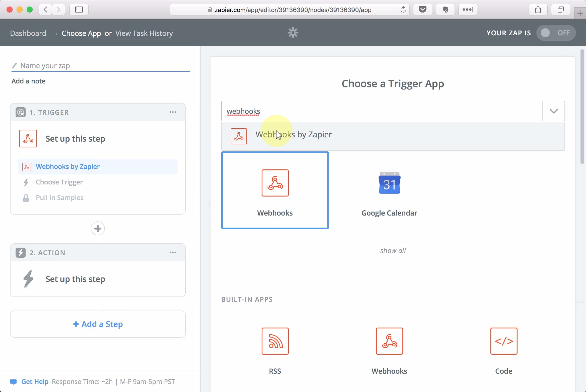The width and height of the screenshot is (586, 392).
Task: Expand the trigger app search dropdown chevron
Action: click(x=554, y=111)
